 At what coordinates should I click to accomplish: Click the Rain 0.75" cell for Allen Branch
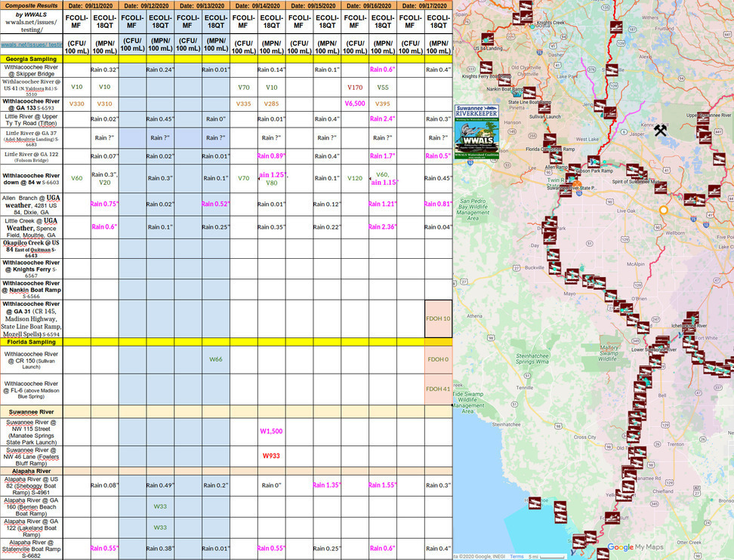click(104, 204)
